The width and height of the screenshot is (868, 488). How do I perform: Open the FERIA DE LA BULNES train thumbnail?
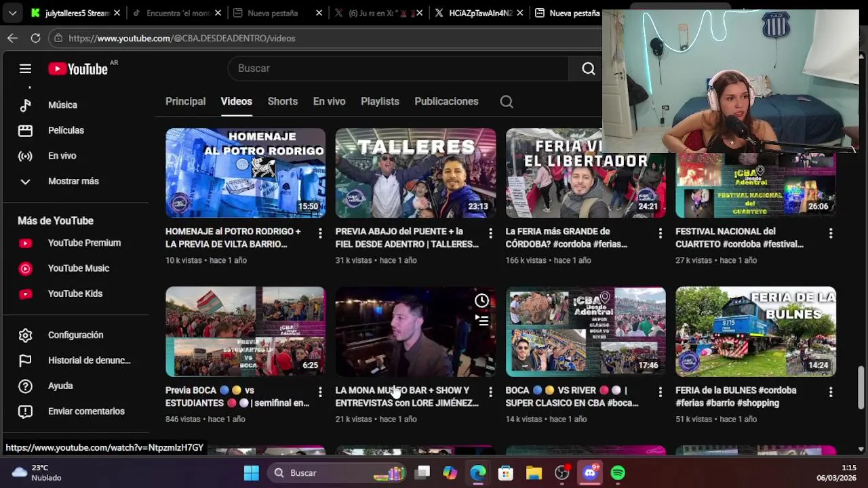pos(755,331)
